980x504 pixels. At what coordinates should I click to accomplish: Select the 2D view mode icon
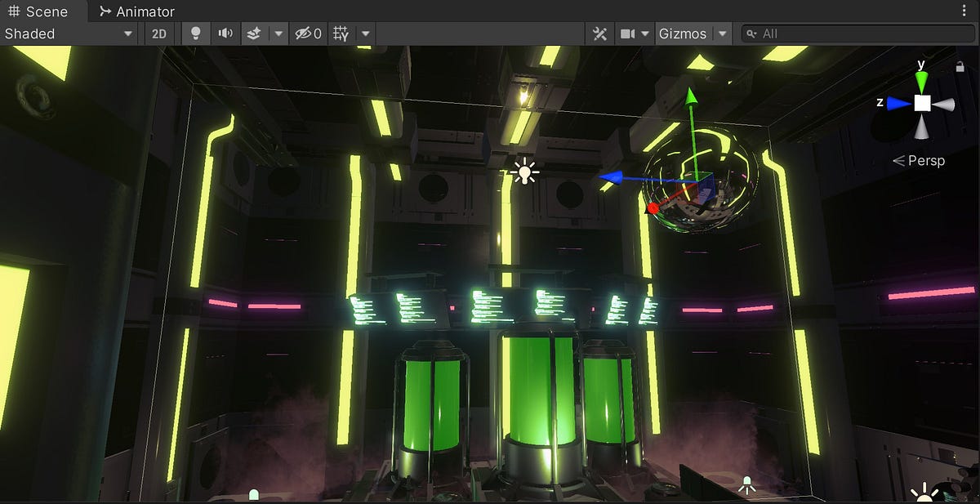click(x=159, y=33)
